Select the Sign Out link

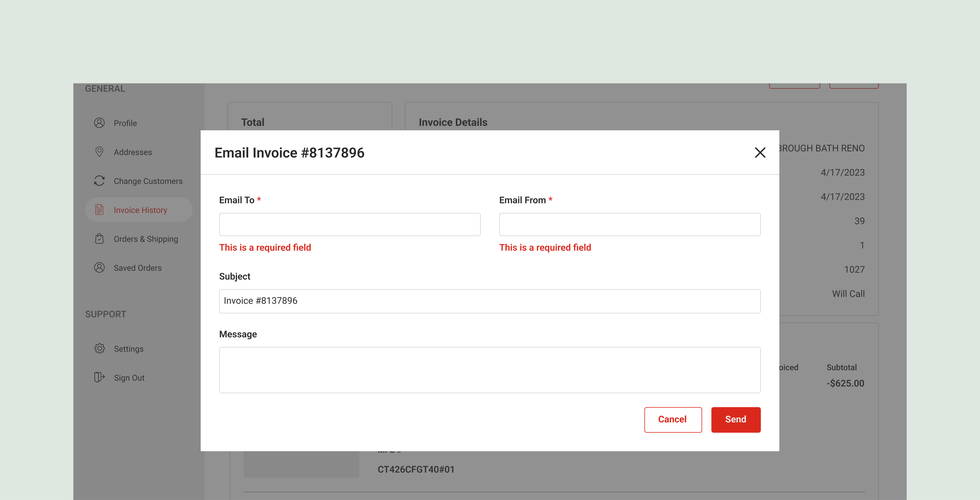[x=129, y=378]
